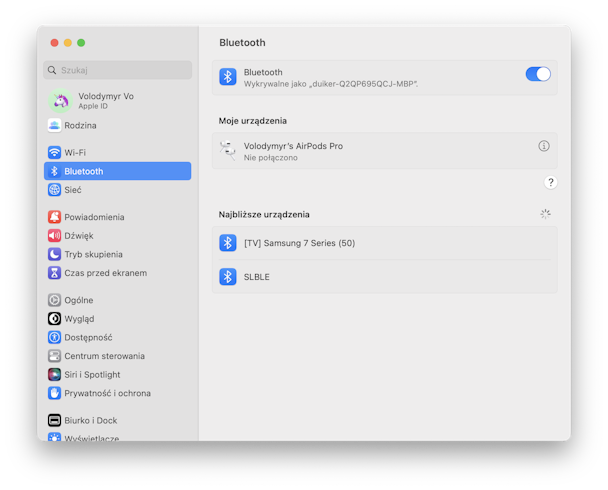Screen dimensions: 608x490
Task: Open Siri i Spotlight icon
Action: click(54, 374)
